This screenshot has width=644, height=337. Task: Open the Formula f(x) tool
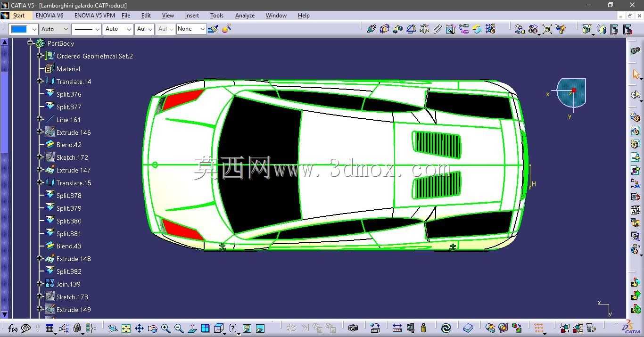pyautogui.click(x=13, y=329)
